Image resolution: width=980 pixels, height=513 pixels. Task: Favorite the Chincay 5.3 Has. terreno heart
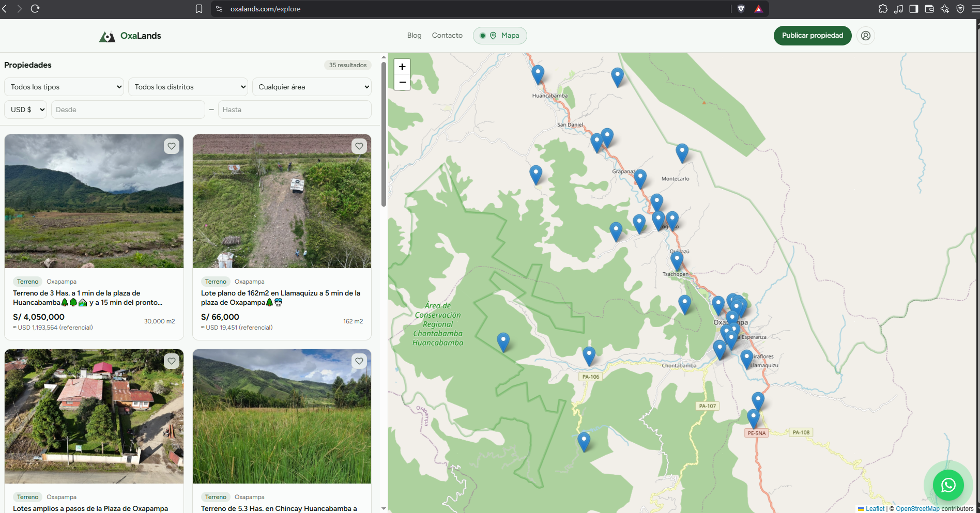[359, 361]
